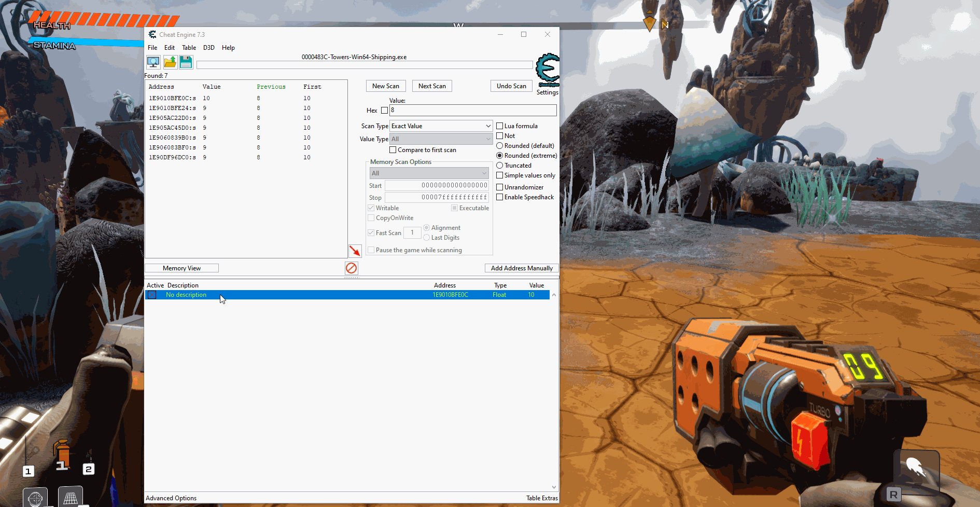Select found address 1E9010BFE24
The height and width of the screenshot is (507, 980).
[173, 108]
